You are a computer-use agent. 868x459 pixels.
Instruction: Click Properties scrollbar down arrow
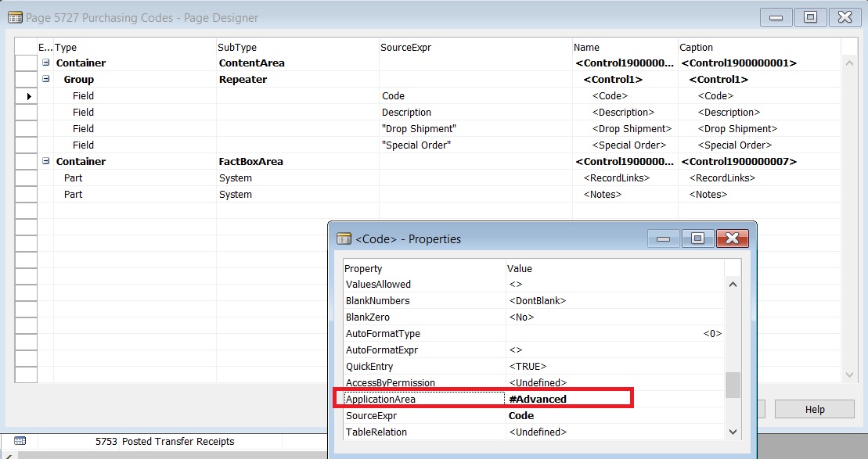(733, 432)
